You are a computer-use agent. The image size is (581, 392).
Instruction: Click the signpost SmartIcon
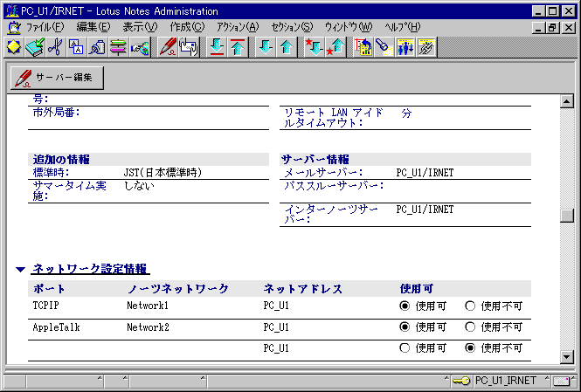pyautogui.click(x=118, y=47)
